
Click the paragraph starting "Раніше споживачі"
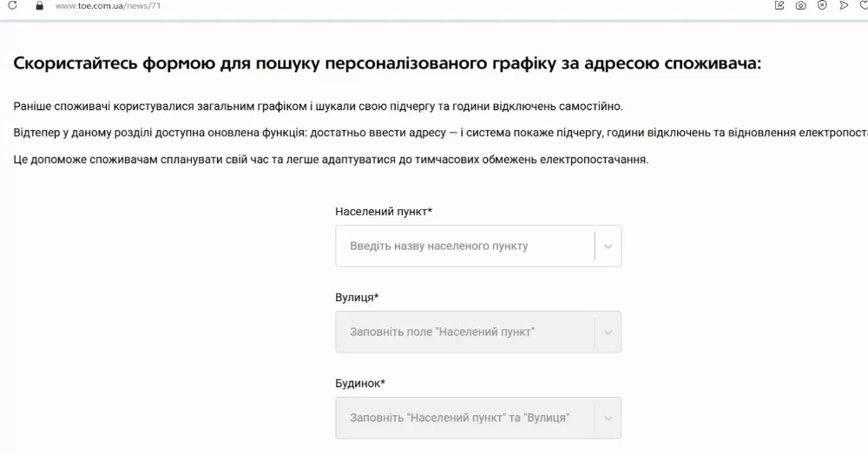(319, 106)
